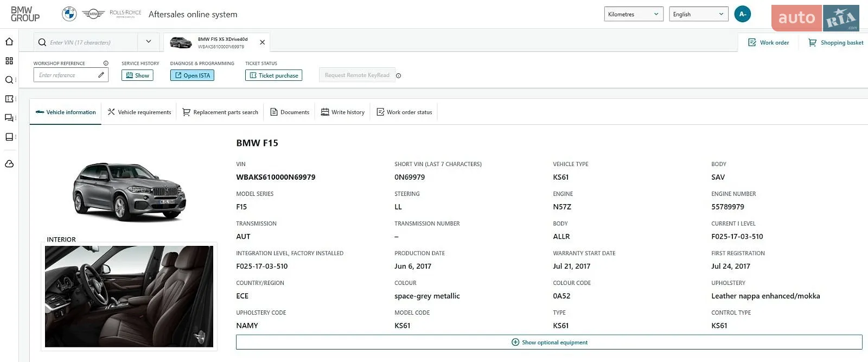Click the BMW Group logo
The width and height of the screenshot is (868, 362).
click(25, 14)
